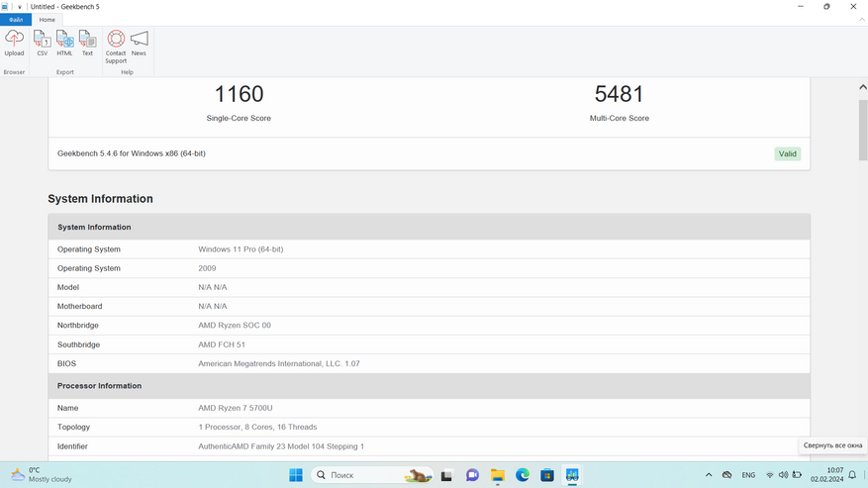This screenshot has width=868, height=488.
Task: Click AMD Ryzen 7 5700U name value
Action: tap(236, 408)
